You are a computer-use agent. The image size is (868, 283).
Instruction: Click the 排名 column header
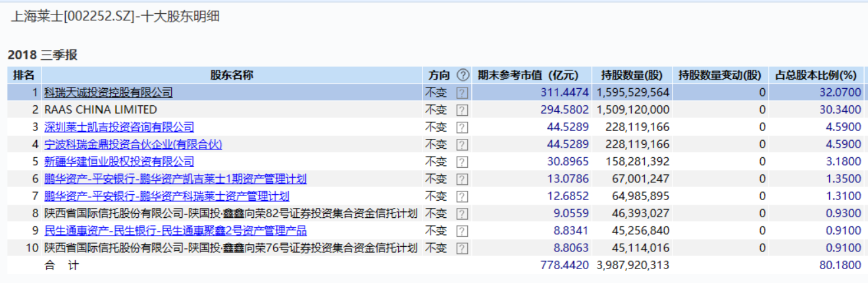(24, 75)
